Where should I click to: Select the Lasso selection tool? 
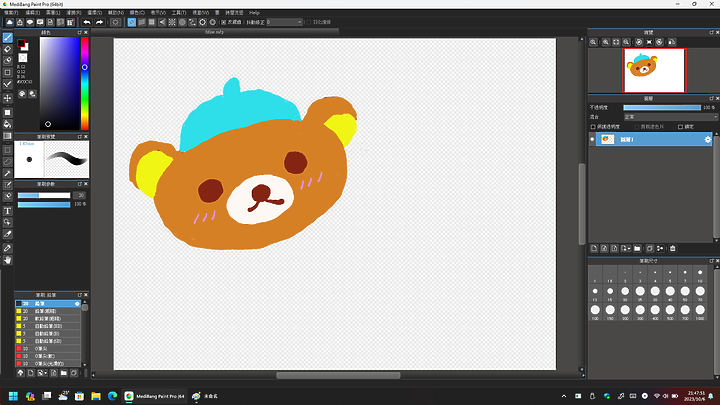point(7,162)
